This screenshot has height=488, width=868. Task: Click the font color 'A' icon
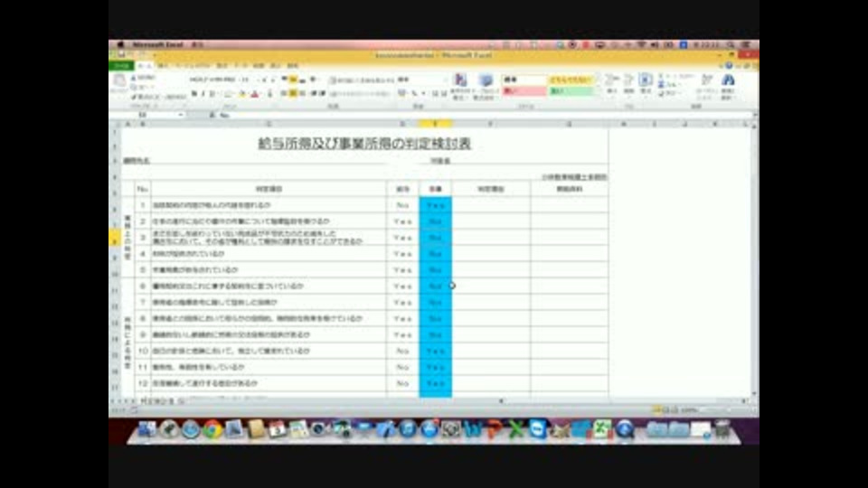pyautogui.click(x=255, y=93)
